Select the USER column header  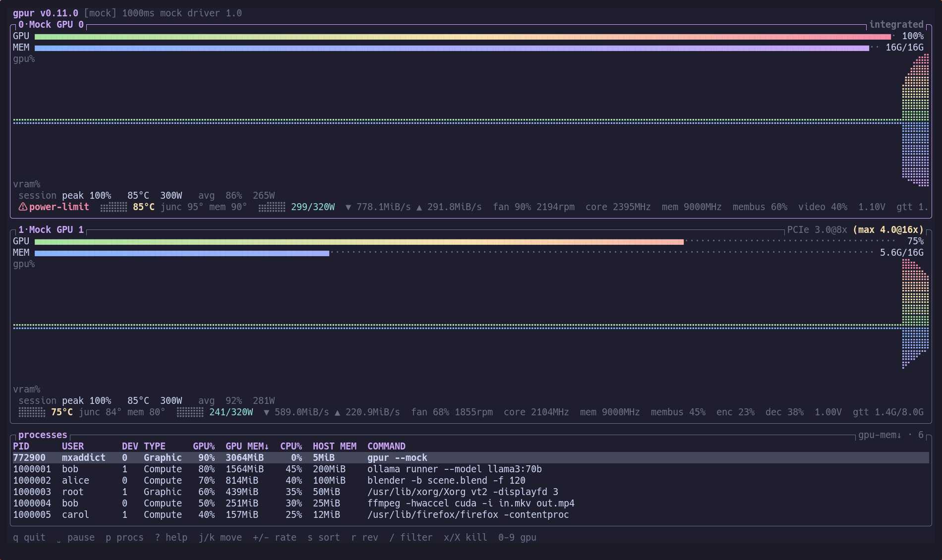(73, 446)
